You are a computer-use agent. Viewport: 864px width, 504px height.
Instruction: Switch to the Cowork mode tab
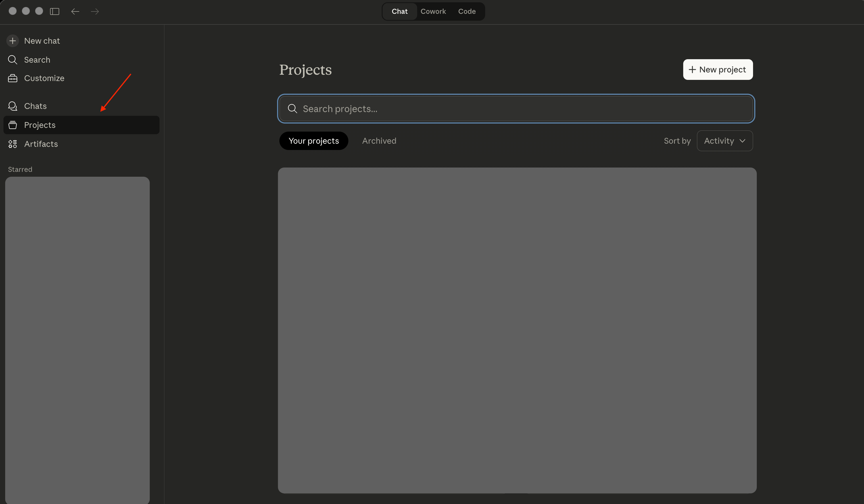click(x=433, y=11)
